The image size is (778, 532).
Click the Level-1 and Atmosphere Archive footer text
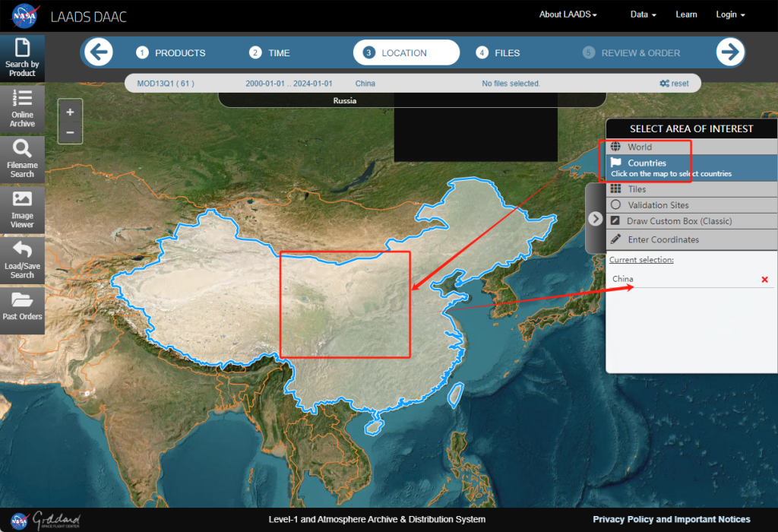point(377,519)
